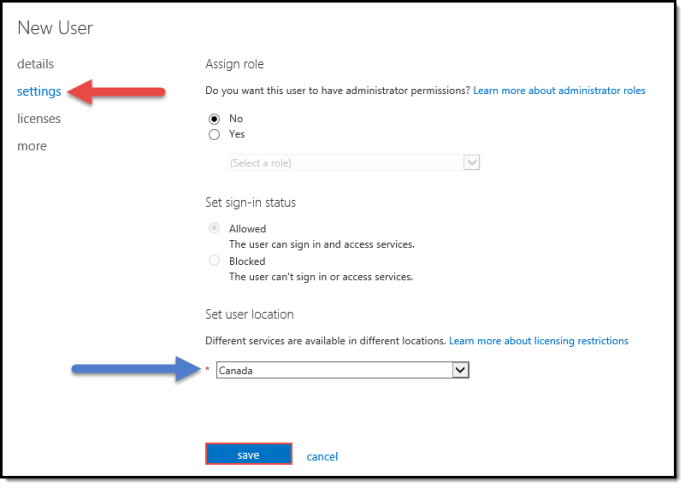Click the cancel link
Viewport: 685px width, 487px height.
pos(322,457)
